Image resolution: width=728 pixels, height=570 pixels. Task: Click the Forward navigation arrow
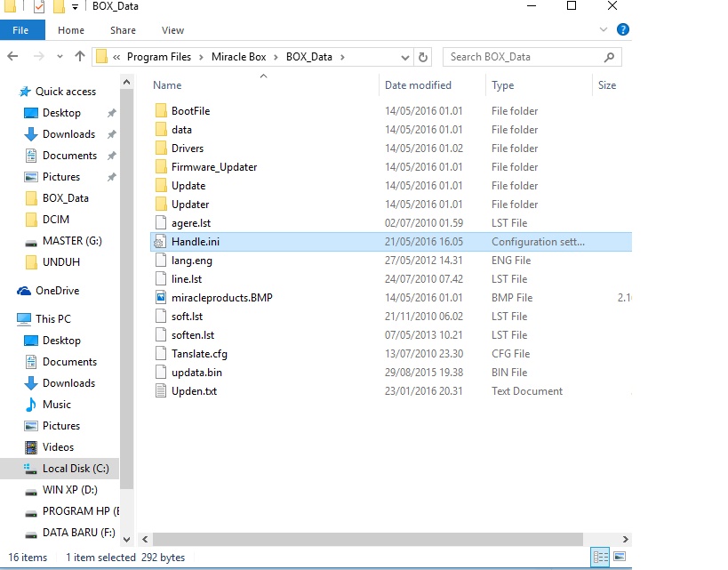click(36, 56)
